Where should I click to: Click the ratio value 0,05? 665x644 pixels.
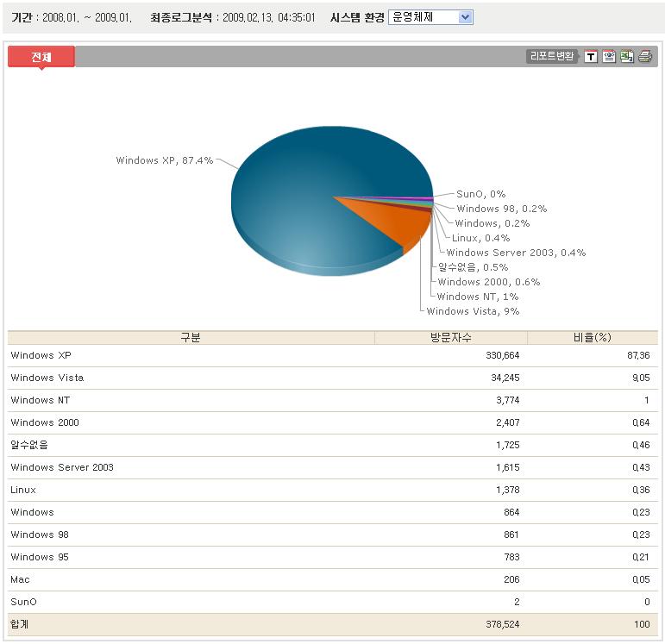(641, 579)
